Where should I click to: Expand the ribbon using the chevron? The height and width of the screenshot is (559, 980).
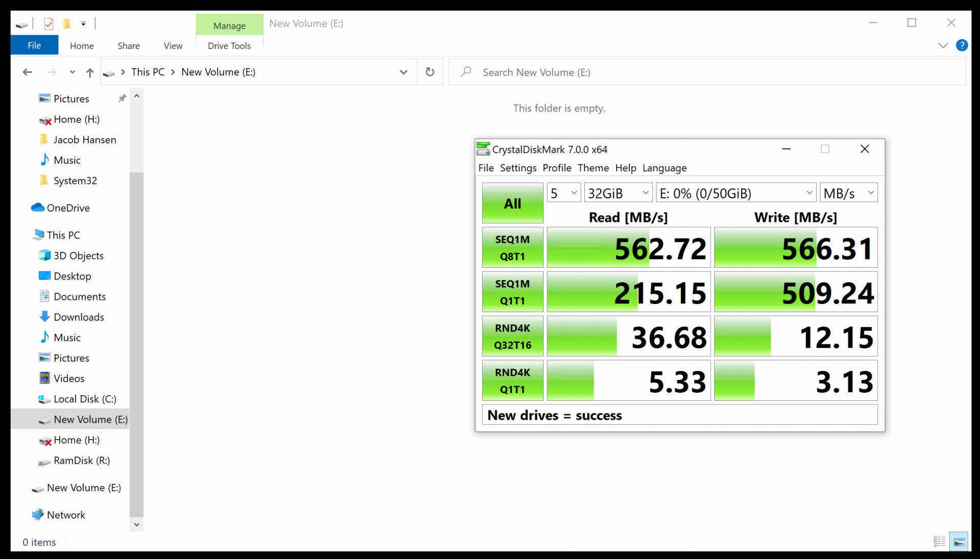tap(943, 45)
